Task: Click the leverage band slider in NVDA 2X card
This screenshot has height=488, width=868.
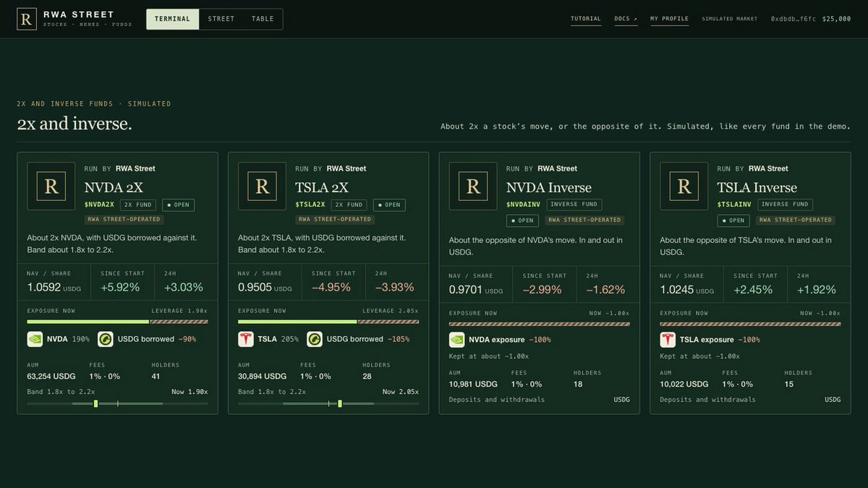Action: (117, 403)
